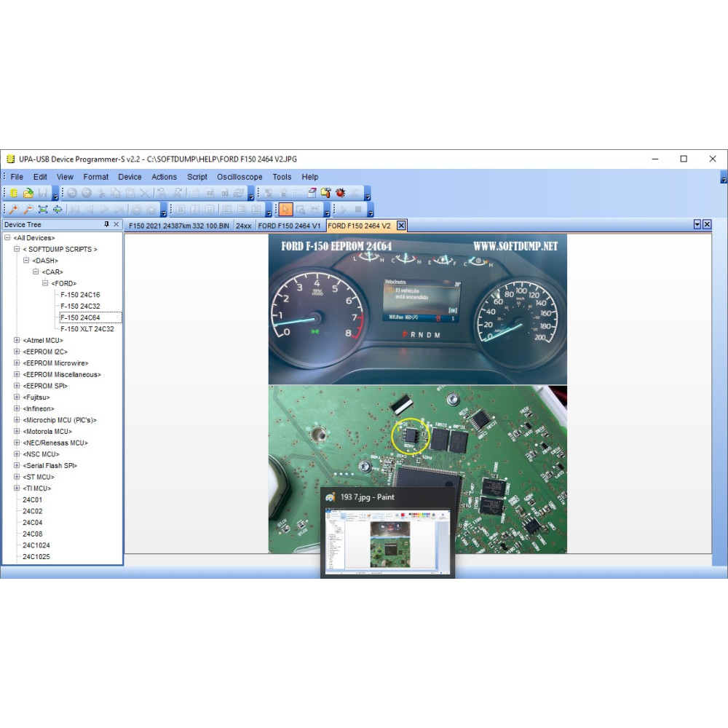Open the Edit menu
The height and width of the screenshot is (728, 728).
pos(40,177)
